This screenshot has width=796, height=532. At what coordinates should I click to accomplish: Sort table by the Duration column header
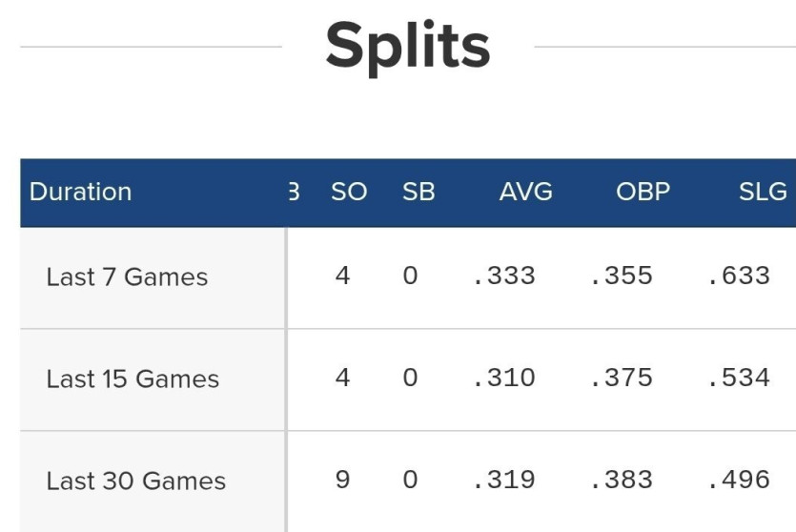click(x=80, y=192)
